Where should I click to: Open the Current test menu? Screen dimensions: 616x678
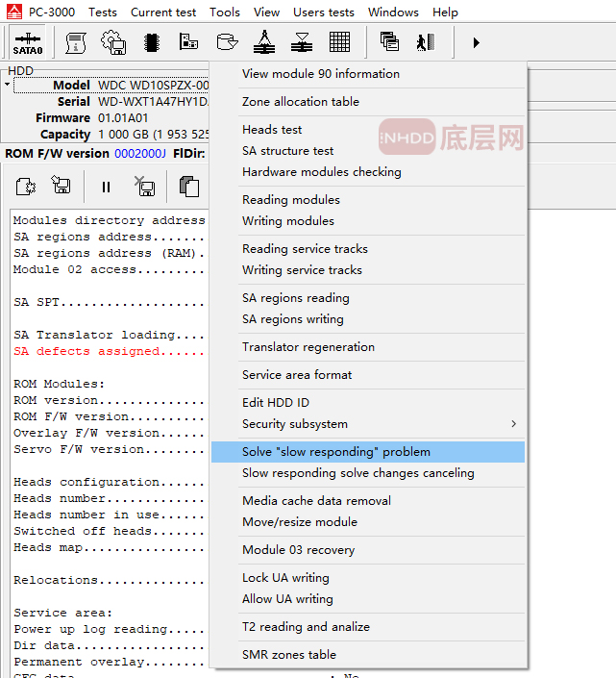pyautogui.click(x=163, y=13)
